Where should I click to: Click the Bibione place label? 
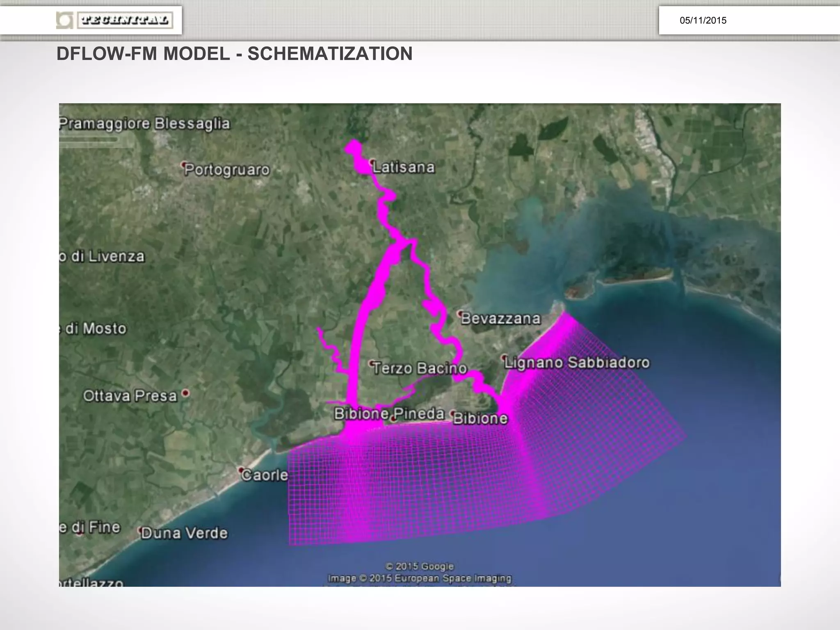[480, 419]
